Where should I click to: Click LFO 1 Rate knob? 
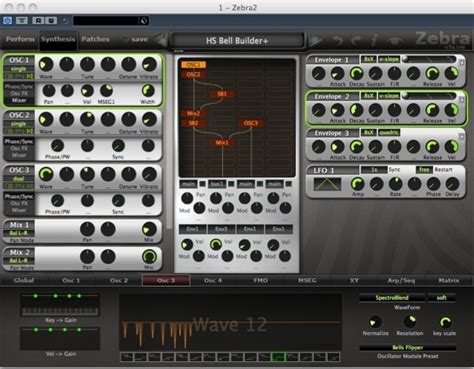(395, 184)
